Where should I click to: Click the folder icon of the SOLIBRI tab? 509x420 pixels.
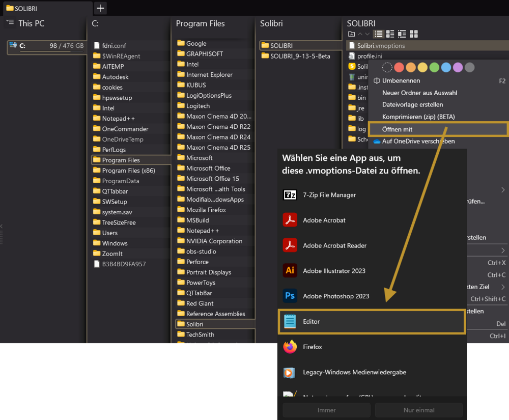10,8
